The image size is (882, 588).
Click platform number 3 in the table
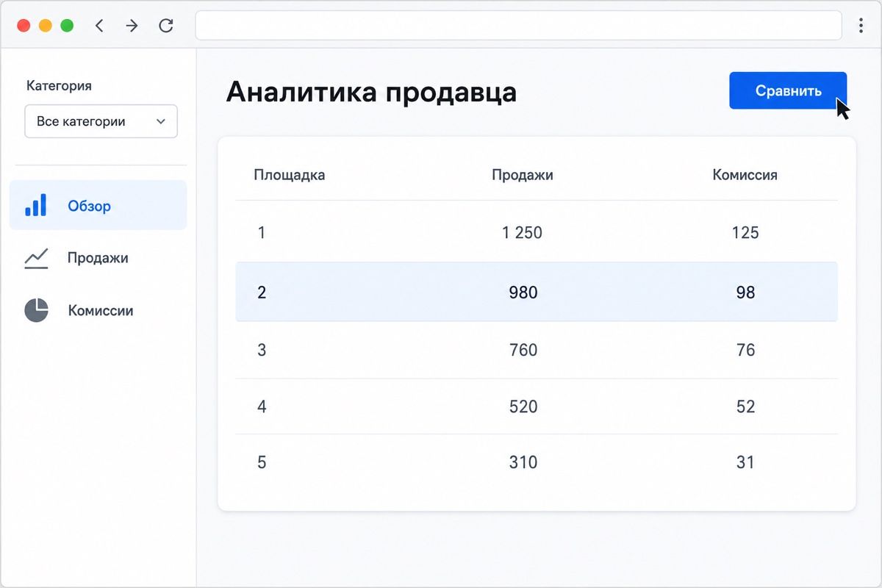tap(262, 350)
